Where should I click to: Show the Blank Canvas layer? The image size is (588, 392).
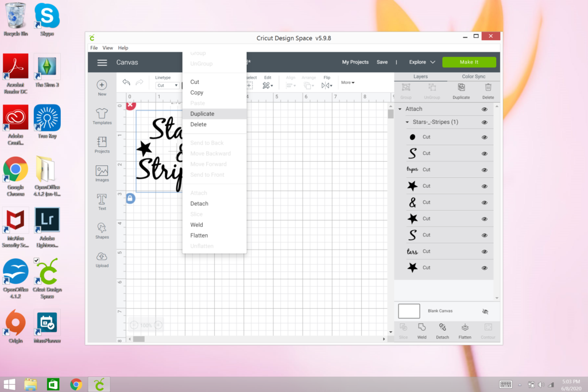click(485, 311)
